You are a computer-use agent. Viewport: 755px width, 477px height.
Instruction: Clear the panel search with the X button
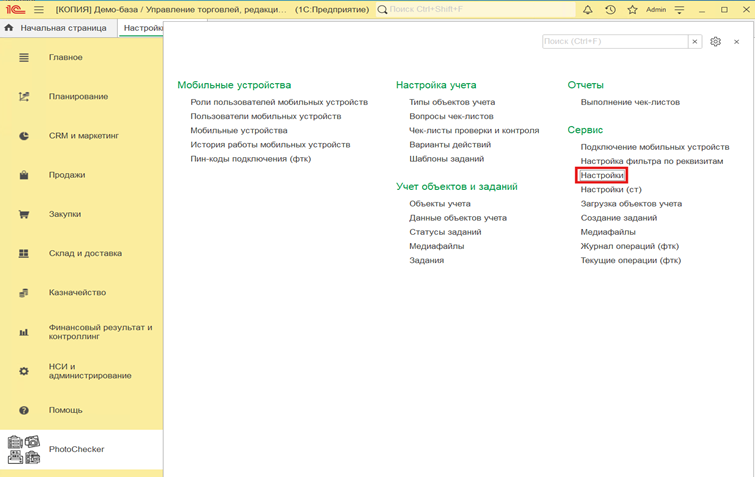(x=694, y=42)
